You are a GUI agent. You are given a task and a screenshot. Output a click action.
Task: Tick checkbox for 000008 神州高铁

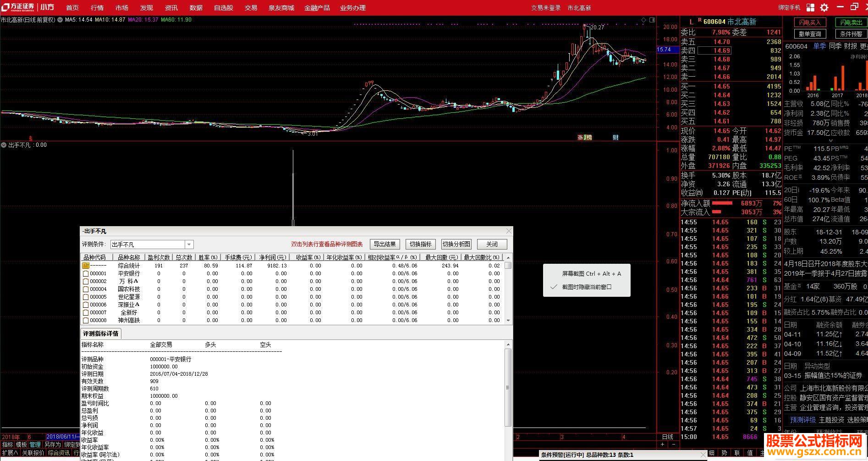[x=86, y=321]
